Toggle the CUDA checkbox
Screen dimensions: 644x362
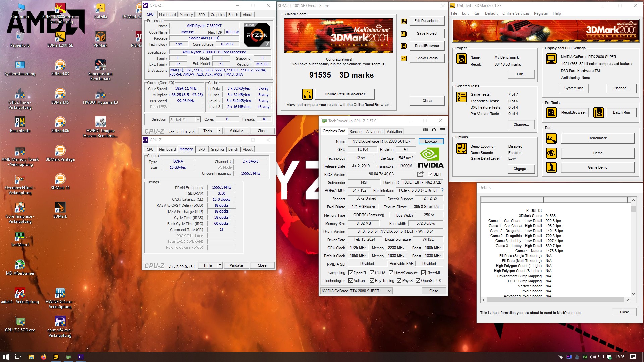click(x=372, y=273)
